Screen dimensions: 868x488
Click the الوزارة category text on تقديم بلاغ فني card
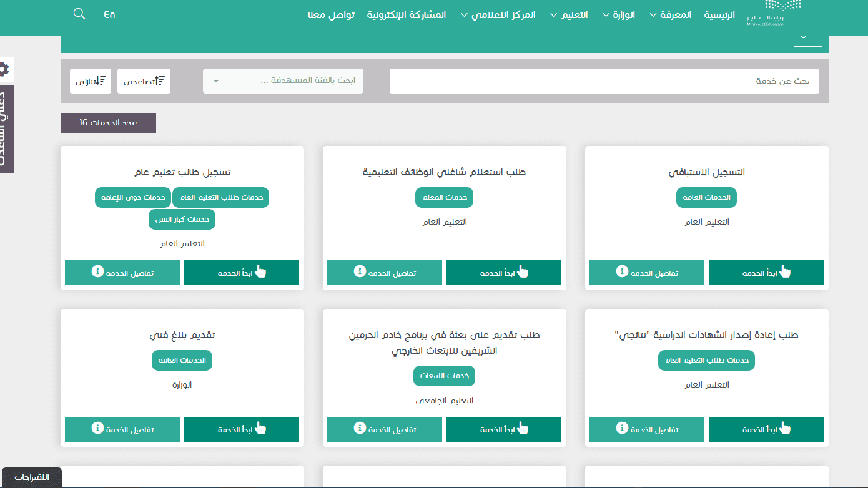pos(182,384)
